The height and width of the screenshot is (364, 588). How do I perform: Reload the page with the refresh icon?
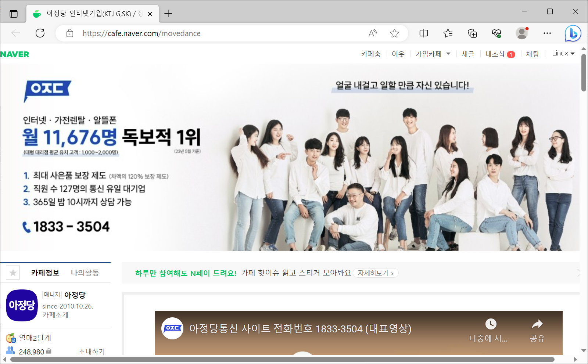(40, 33)
